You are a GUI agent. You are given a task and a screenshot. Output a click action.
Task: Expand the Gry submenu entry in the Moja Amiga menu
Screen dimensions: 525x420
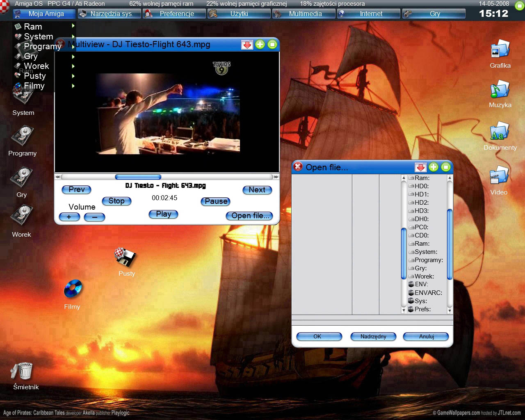(44, 56)
